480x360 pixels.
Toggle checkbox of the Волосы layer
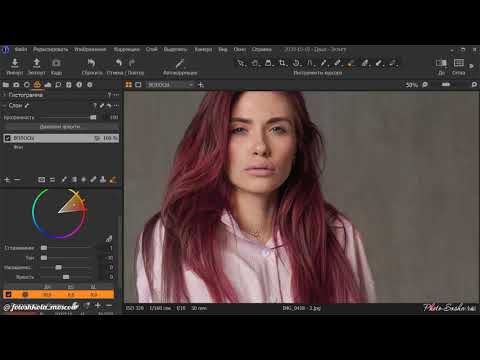(8, 138)
